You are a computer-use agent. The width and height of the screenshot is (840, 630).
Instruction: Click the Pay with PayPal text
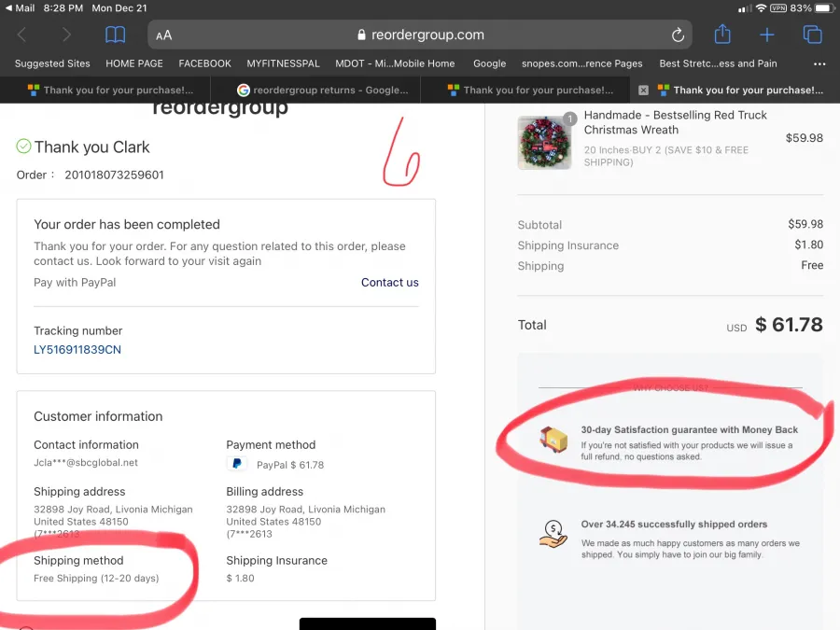pyautogui.click(x=75, y=282)
